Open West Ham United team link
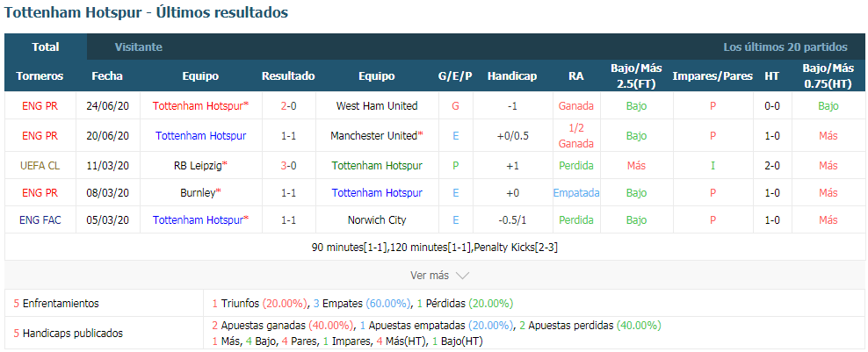Screen dimensions: 868x352 (376, 105)
